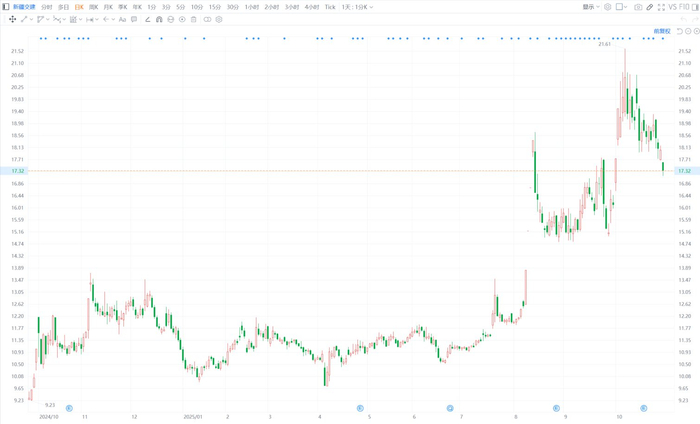
Task: Expand the Fibonacci tool dropdown arrow
Action: (80, 20)
